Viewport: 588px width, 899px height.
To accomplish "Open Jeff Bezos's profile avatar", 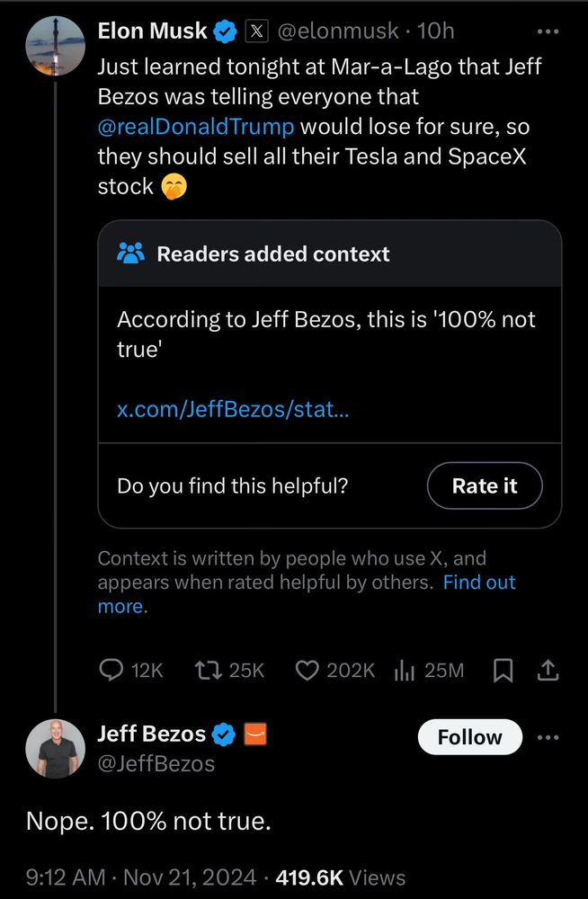I will 56,748.
